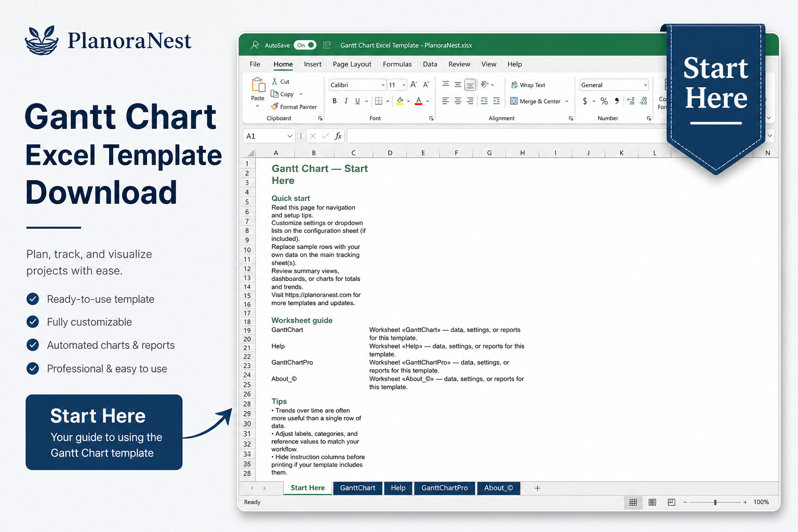Expand Merge & Center dropdown arrow
Viewport: 798px width, 532px height.
tap(567, 101)
